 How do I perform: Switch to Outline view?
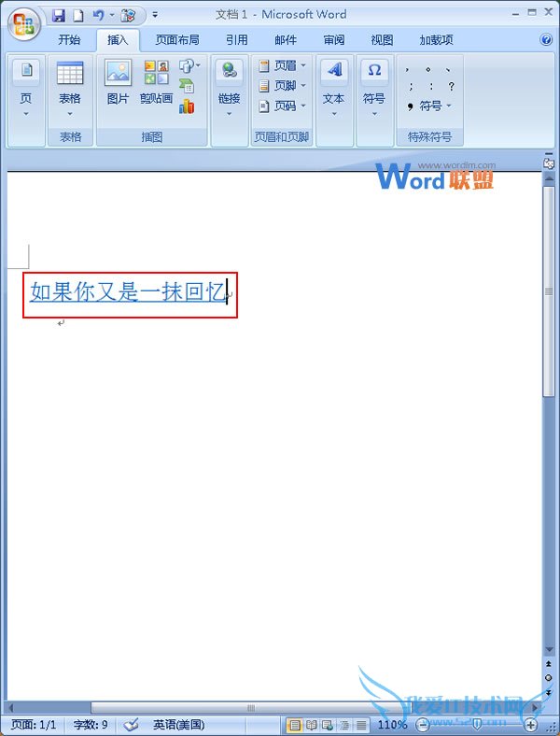[344, 725]
